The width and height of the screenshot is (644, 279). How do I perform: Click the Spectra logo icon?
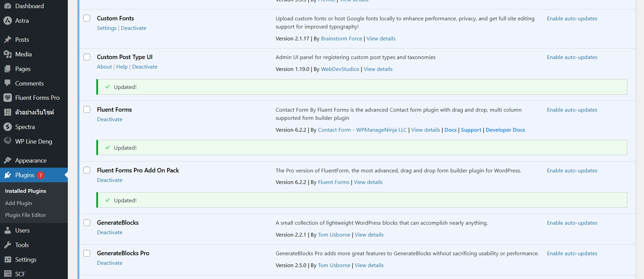(7, 127)
